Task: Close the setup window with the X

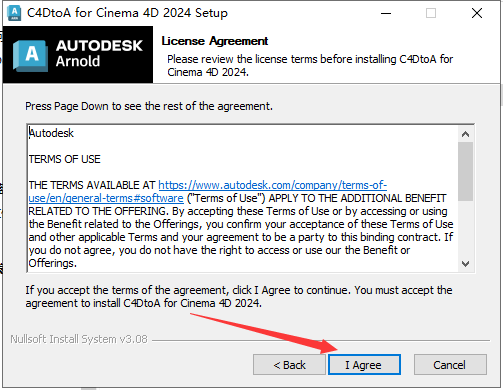Action: point(477,13)
